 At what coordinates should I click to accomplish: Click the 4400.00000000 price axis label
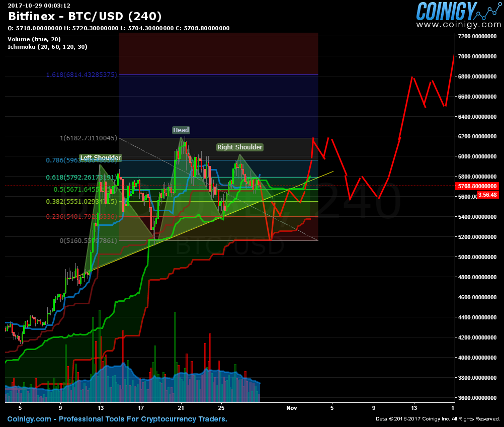point(477,317)
